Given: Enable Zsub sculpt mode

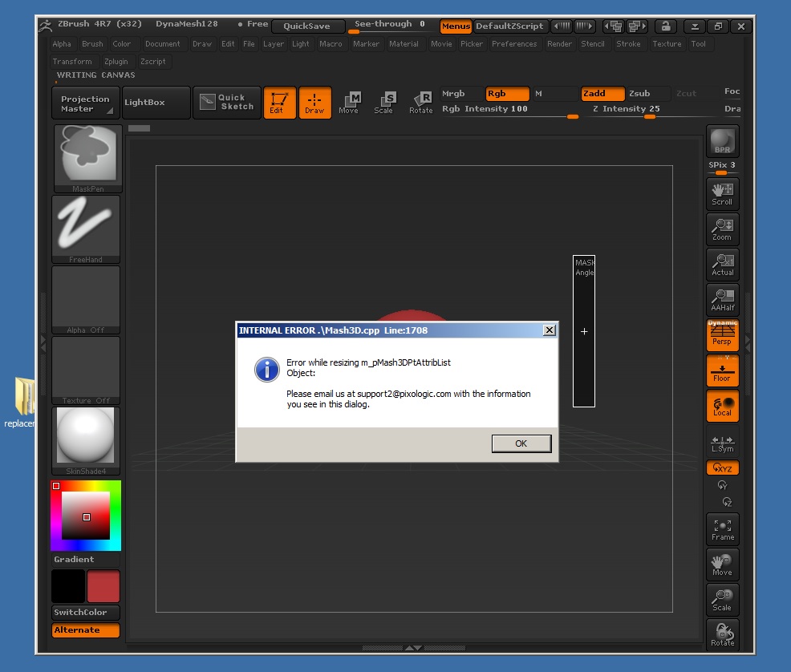Looking at the screenshot, I should click(649, 93).
